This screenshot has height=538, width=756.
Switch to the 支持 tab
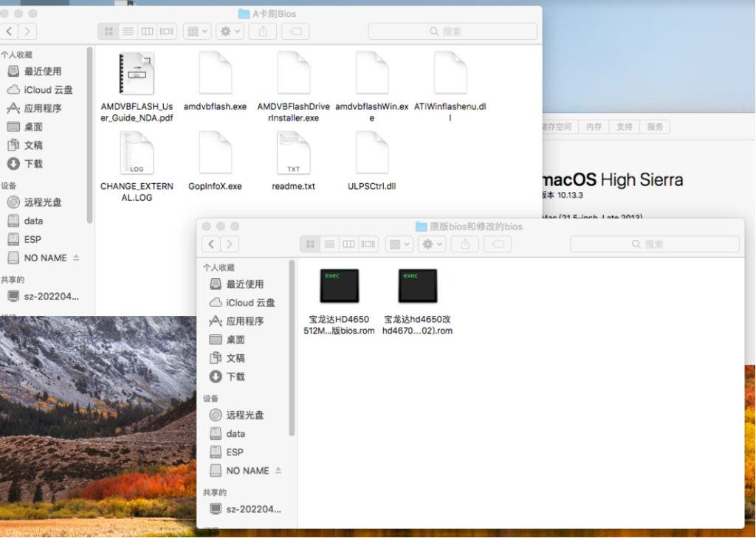tap(625, 127)
